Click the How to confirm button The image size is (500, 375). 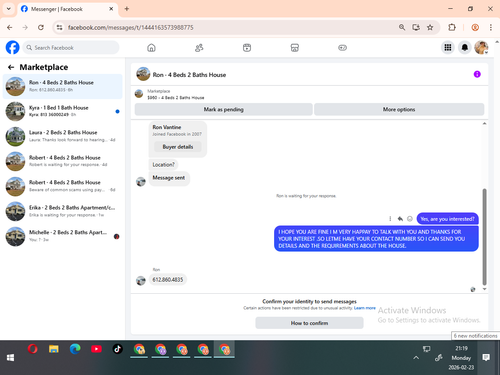[309, 323]
